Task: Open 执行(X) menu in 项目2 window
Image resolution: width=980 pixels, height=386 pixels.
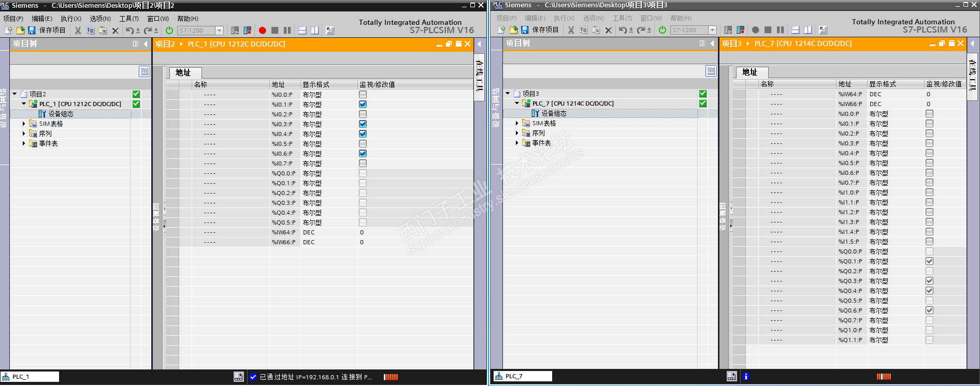Action: [x=71, y=19]
